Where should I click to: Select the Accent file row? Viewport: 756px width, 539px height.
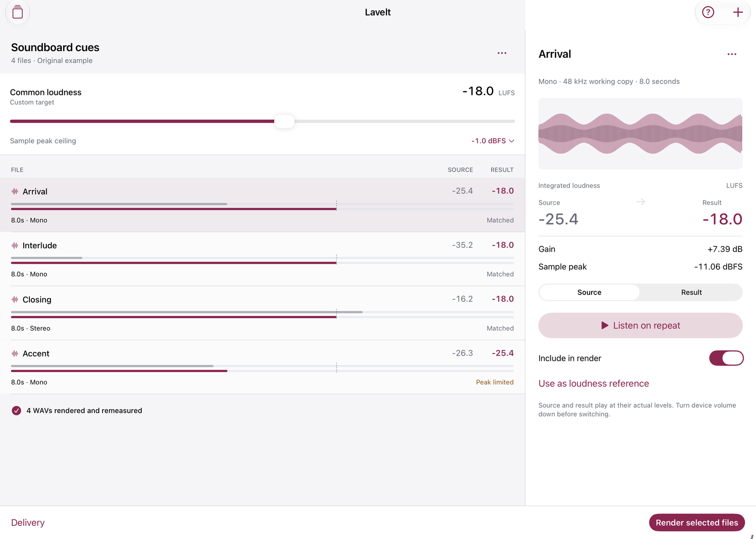pyautogui.click(x=262, y=367)
